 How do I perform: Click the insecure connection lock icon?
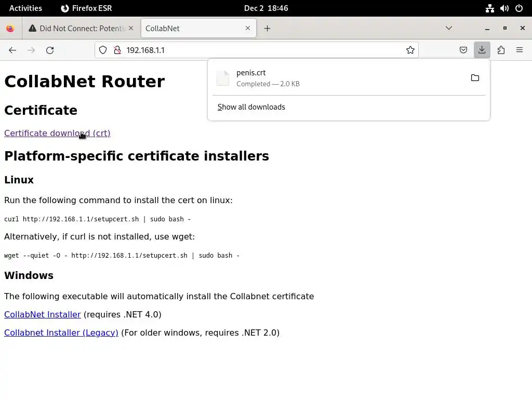(x=117, y=50)
